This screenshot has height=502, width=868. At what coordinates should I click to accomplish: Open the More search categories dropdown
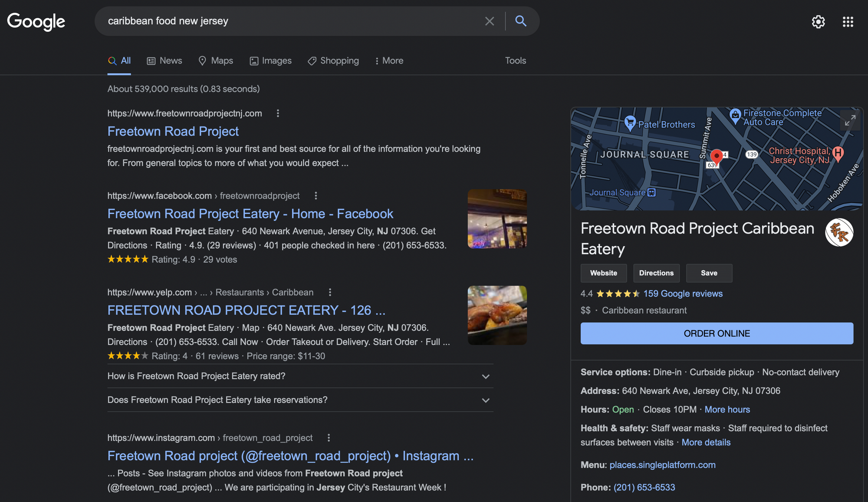389,61
